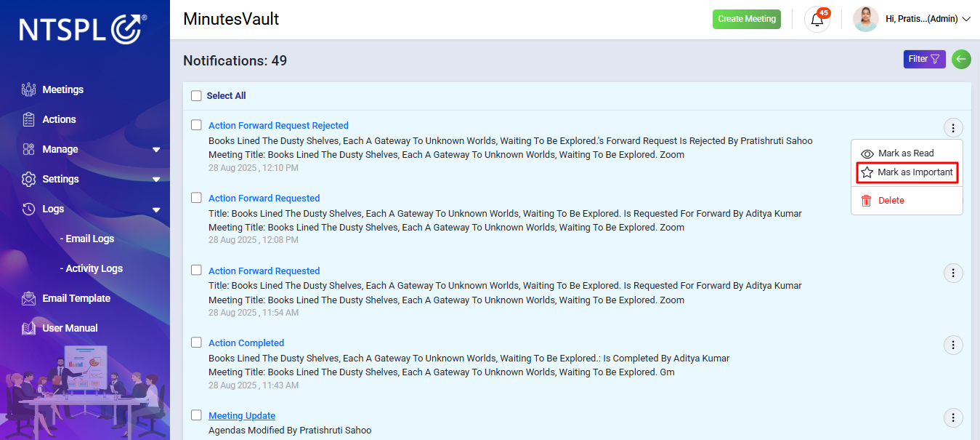Screen dimensions: 980x440
Task: Click the Select All label text
Action: [226, 95]
